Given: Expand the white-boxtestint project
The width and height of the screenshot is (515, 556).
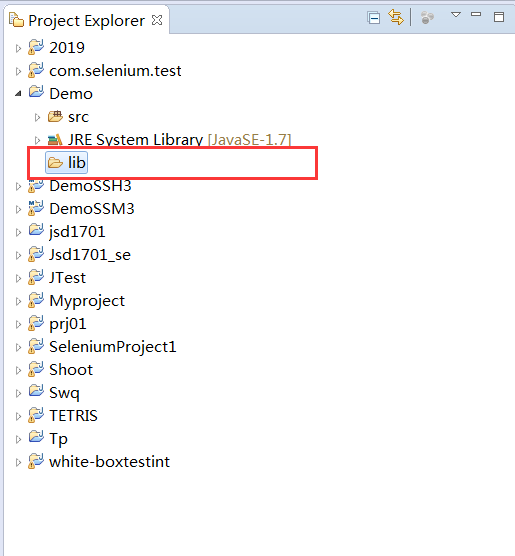Looking at the screenshot, I should (18, 462).
